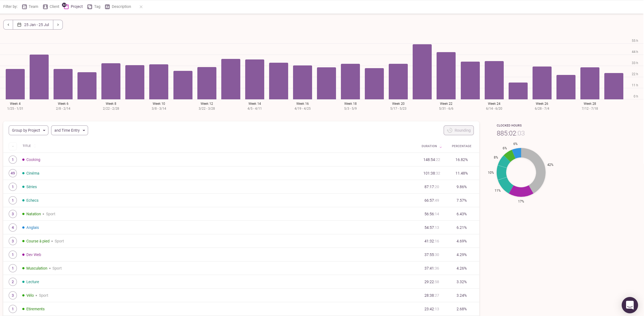Open the and Time Entry dropdown
Image resolution: width=644 pixels, height=316 pixels.
[70, 130]
